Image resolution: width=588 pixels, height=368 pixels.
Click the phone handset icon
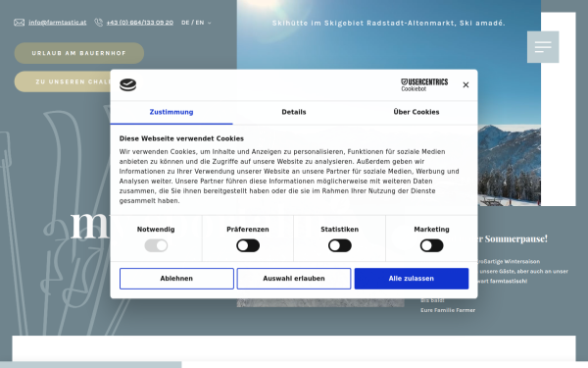click(x=99, y=23)
